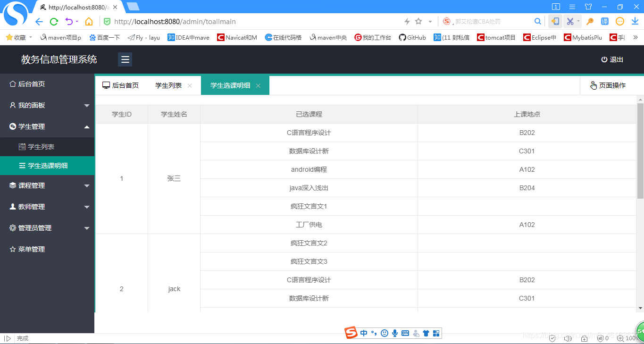
Task: Click the orange chat bubble extension icon
Action: point(620,21)
